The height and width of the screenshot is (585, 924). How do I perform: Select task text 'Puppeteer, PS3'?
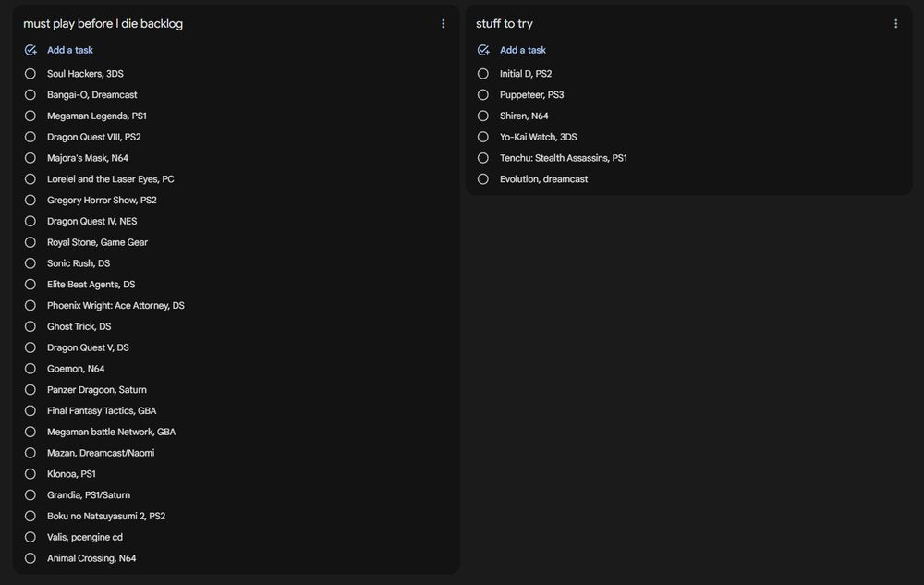pos(531,95)
